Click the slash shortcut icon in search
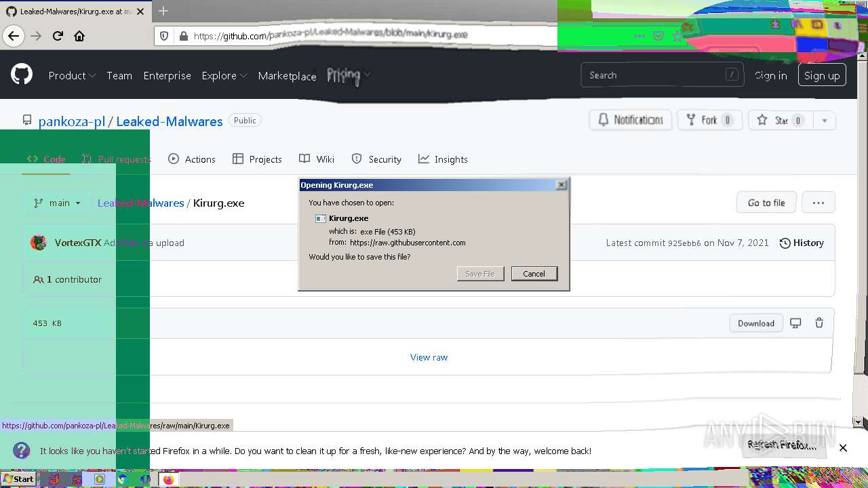Screen dimensions: 868x488 point(732,75)
